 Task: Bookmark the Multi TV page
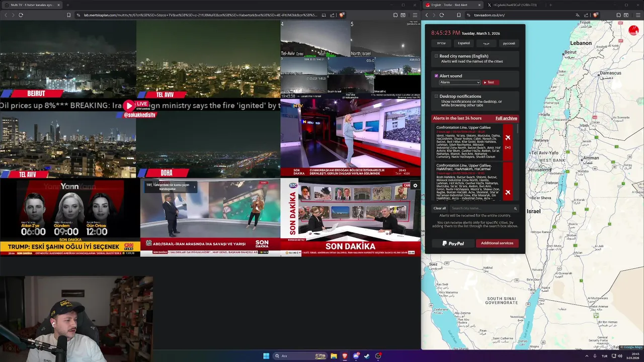click(x=68, y=15)
